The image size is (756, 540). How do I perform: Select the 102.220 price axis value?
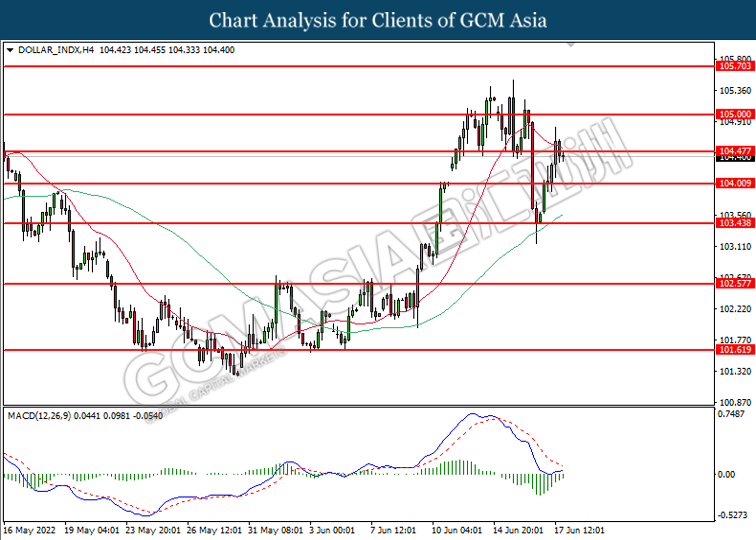pyautogui.click(x=735, y=309)
